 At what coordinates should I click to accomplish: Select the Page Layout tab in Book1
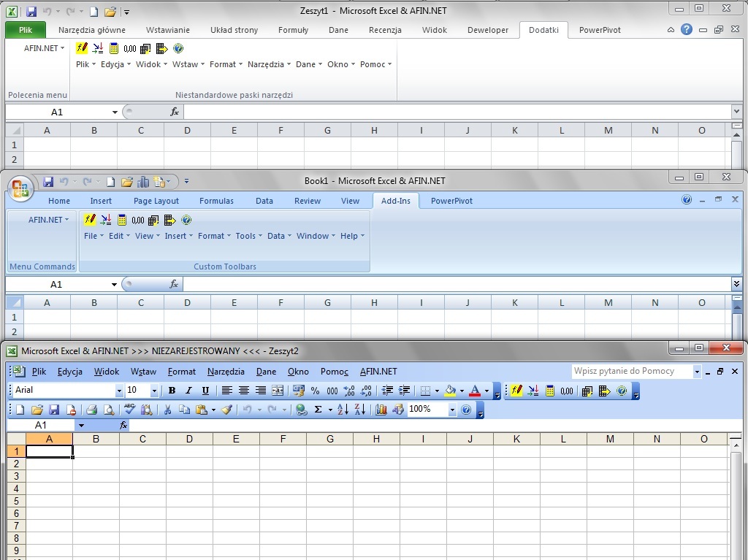[x=156, y=201]
